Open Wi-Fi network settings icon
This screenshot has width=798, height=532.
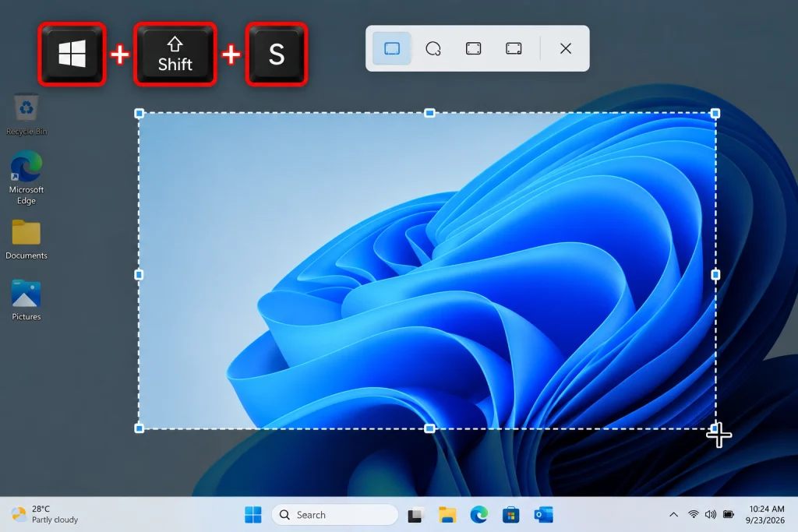point(693,515)
